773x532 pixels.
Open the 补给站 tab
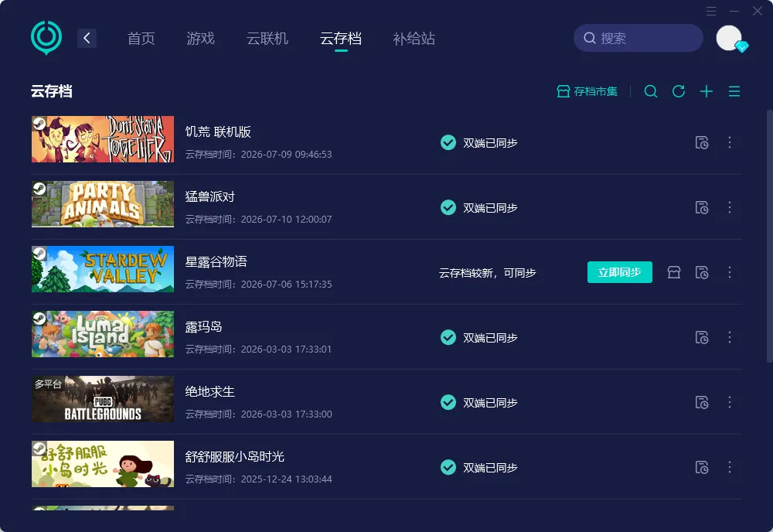(x=414, y=39)
